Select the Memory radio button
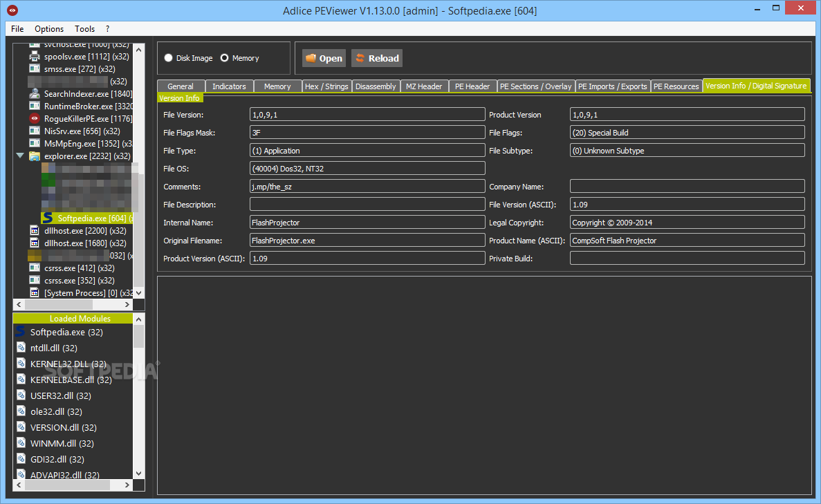 [225, 58]
